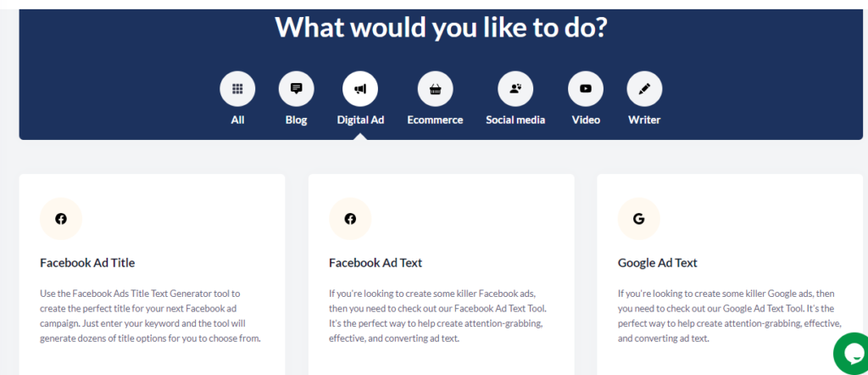Click the Google Ad Text description
The width and height of the screenshot is (868, 375).
point(730,316)
